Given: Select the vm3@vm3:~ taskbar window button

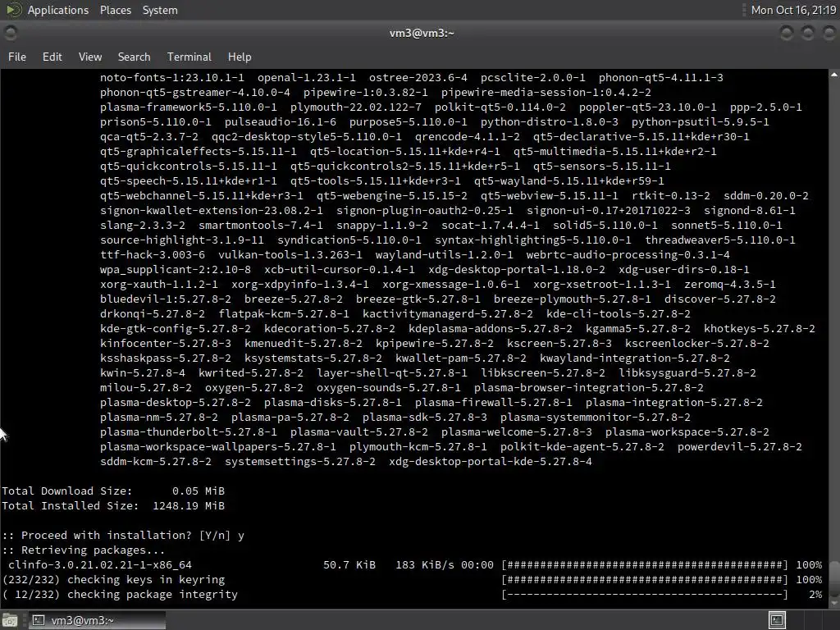Looking at the screenshot, I should click(97, 620).
